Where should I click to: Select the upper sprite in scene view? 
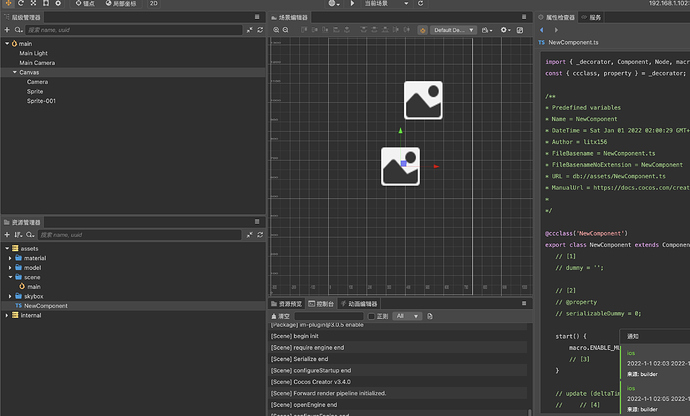[x=423, y=100]
